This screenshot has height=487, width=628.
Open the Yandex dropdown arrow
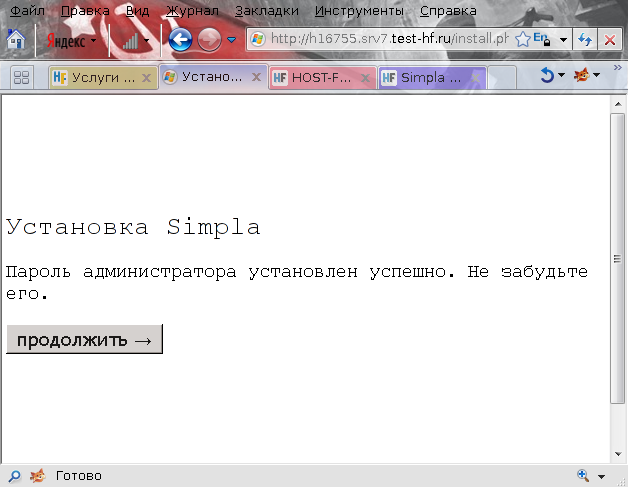(x=94, y=41)
